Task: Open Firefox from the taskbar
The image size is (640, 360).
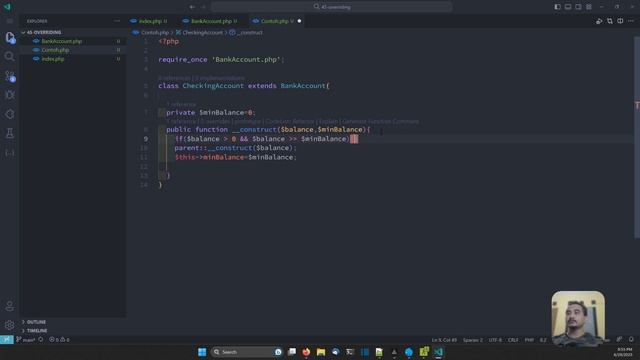Action: (x=306, y=352)
